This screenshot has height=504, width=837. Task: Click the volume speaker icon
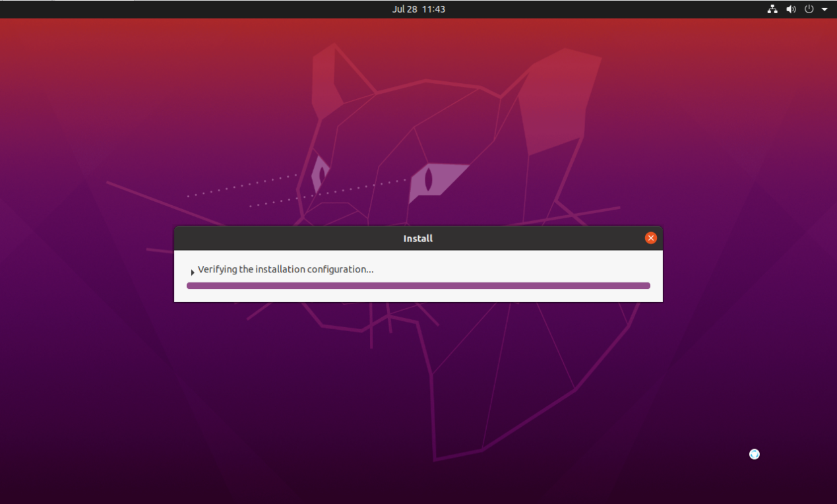(791, 9)
